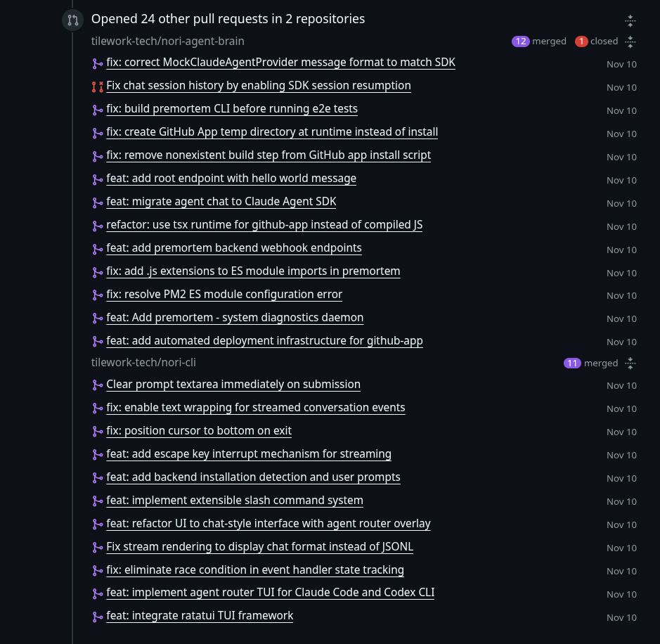Open 'feat: migrate agent chat to Claude Agent SDK'
Screen dimensions: 660x644
pos(221,202)
